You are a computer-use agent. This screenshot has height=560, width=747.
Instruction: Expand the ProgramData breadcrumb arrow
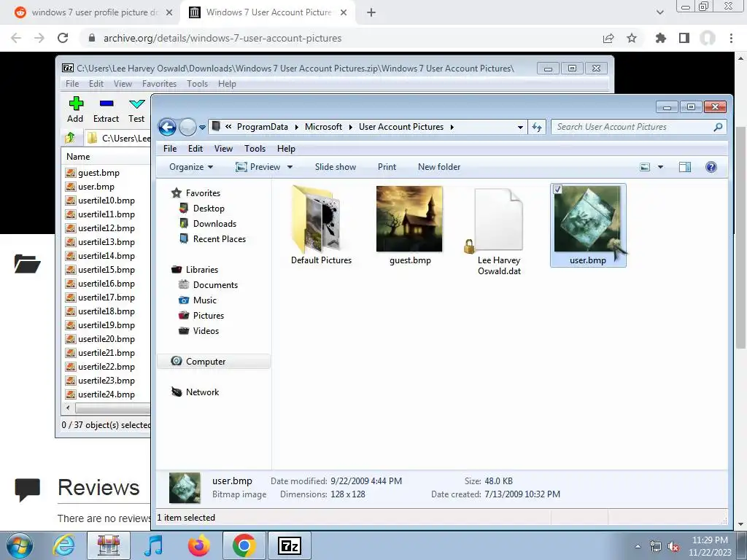click(296, 127)
